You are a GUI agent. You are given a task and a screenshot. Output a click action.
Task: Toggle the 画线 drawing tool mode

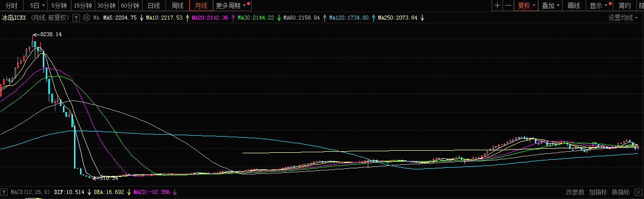click(574, 6)
